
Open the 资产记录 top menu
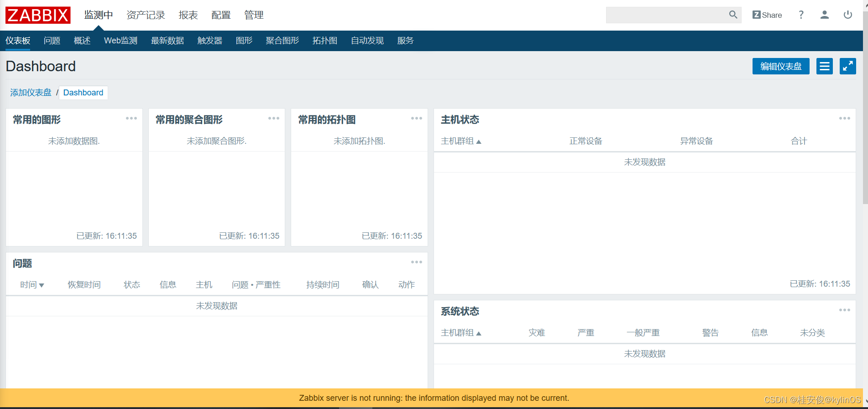pos(146,15)
